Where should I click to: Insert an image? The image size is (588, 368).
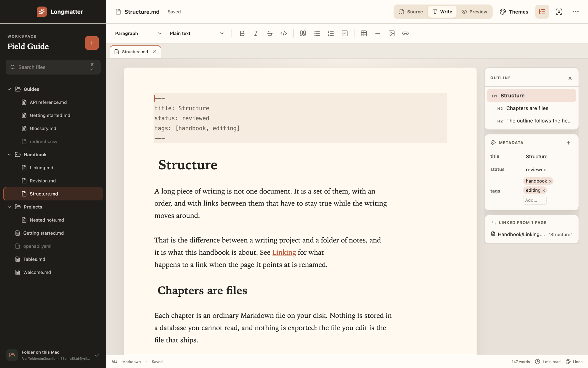[391, 33]
